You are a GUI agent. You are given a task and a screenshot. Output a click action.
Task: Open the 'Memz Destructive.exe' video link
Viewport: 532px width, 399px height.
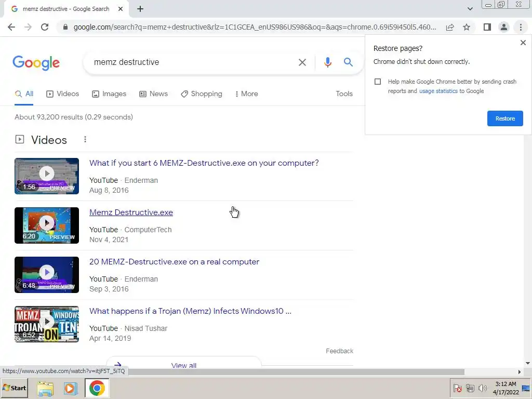[x=131, y=212]
